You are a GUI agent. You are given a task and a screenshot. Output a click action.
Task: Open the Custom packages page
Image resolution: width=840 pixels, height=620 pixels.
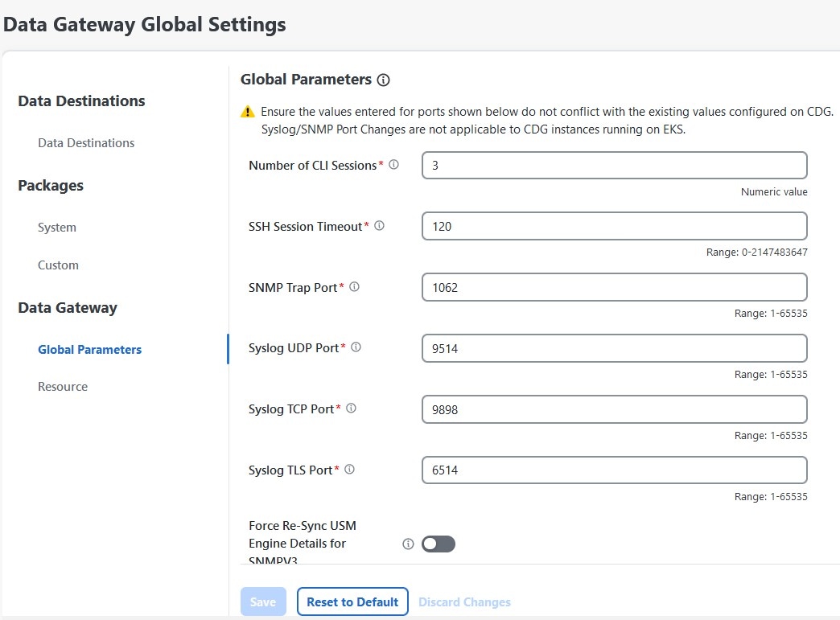click(57, 265)
